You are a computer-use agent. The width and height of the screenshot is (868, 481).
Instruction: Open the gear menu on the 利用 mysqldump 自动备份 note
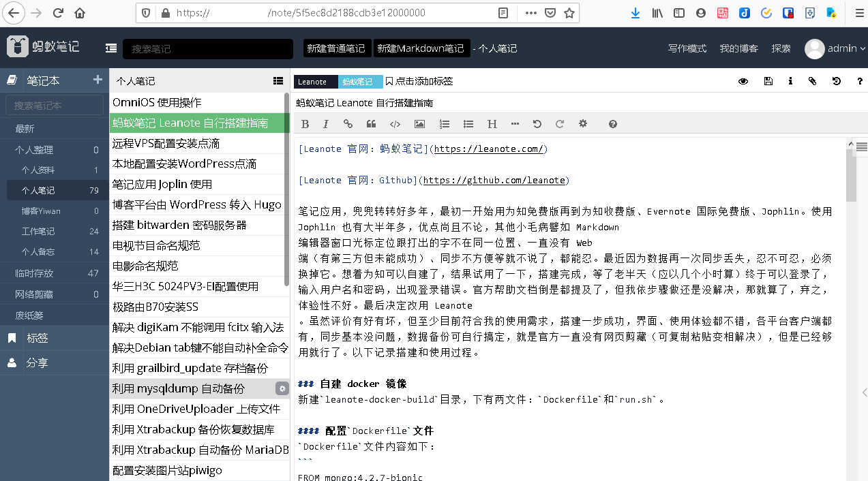click(x=282, y=389)
